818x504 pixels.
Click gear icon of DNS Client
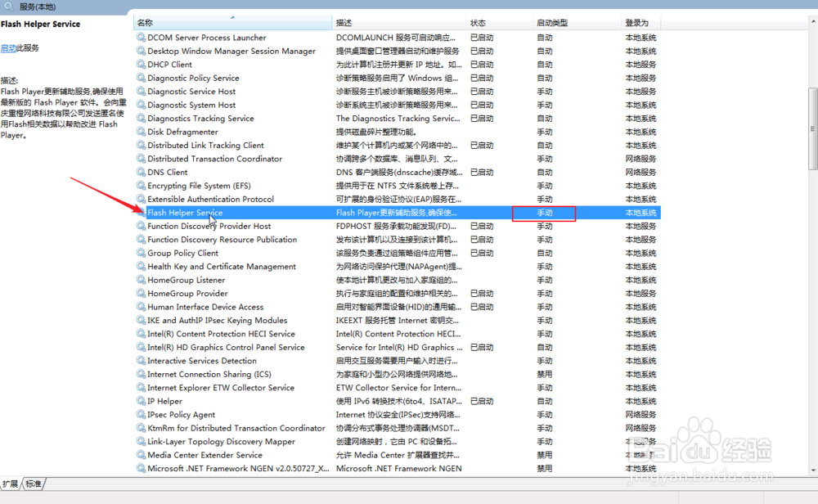pyautogui.click(x=141, y=172)
